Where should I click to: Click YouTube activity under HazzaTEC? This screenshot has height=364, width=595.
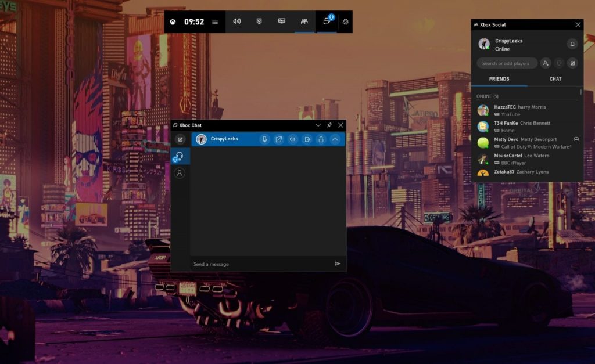[x=510, y=114]
